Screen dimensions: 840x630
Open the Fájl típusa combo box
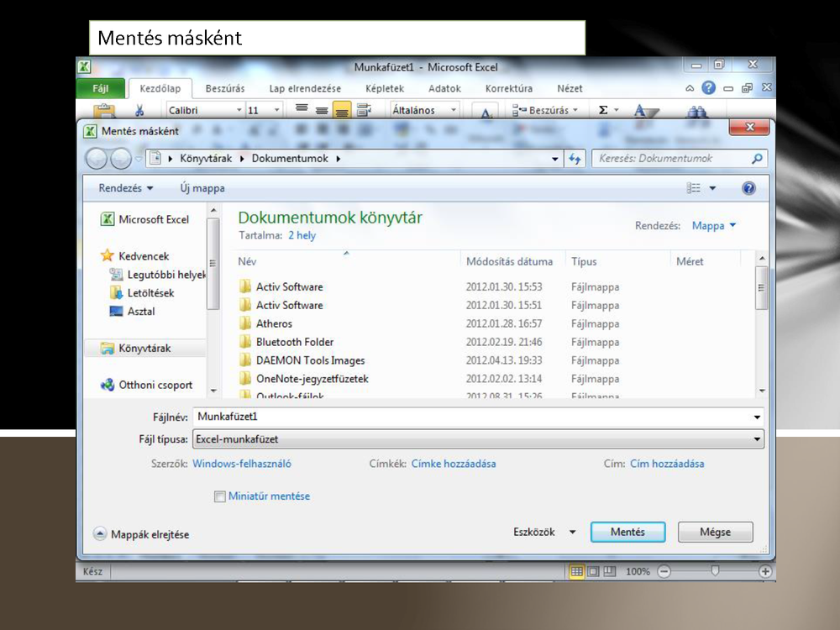478,439
